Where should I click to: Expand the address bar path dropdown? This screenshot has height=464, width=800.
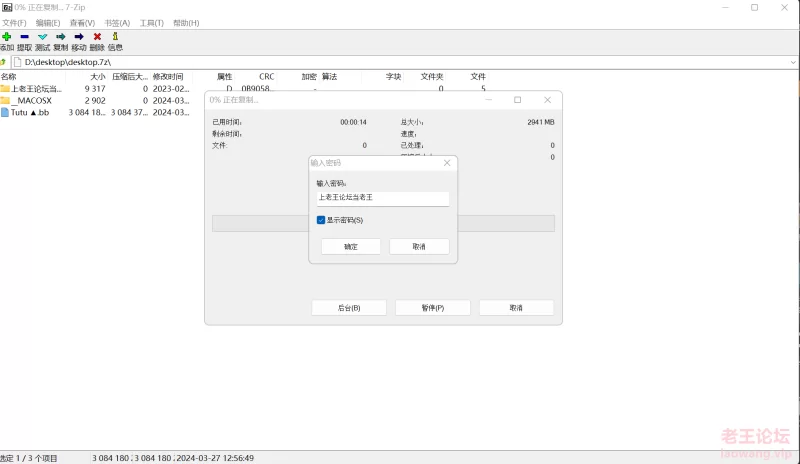pyautogui.click(x=793, y=62)
